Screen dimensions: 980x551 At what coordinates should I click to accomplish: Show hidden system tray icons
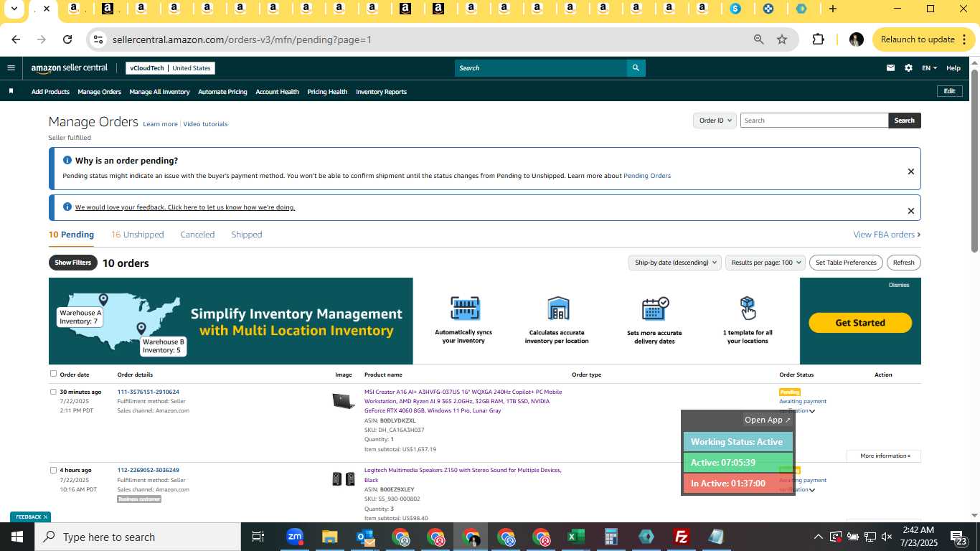(x=818, y=537)
